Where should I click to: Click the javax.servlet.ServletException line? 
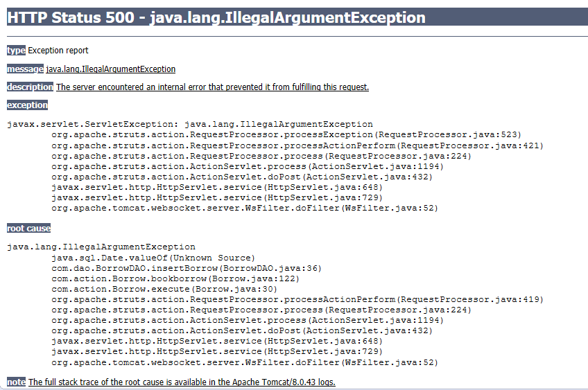click(x=189, y=124)
